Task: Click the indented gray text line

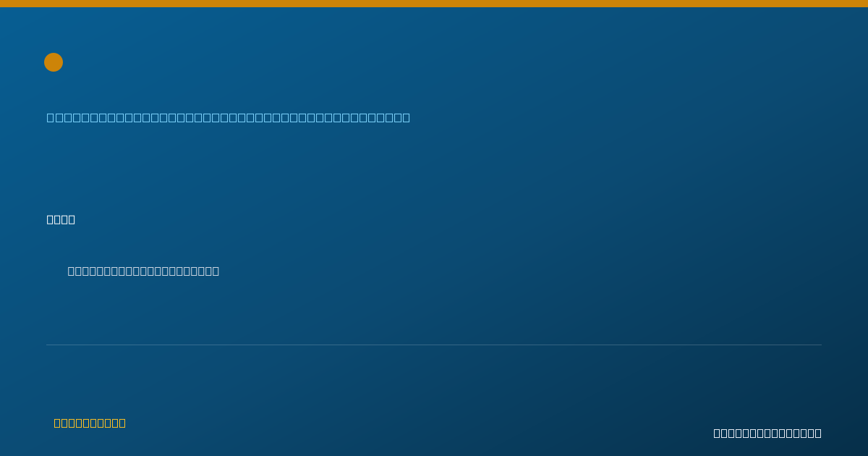Action: coord(143,271)
